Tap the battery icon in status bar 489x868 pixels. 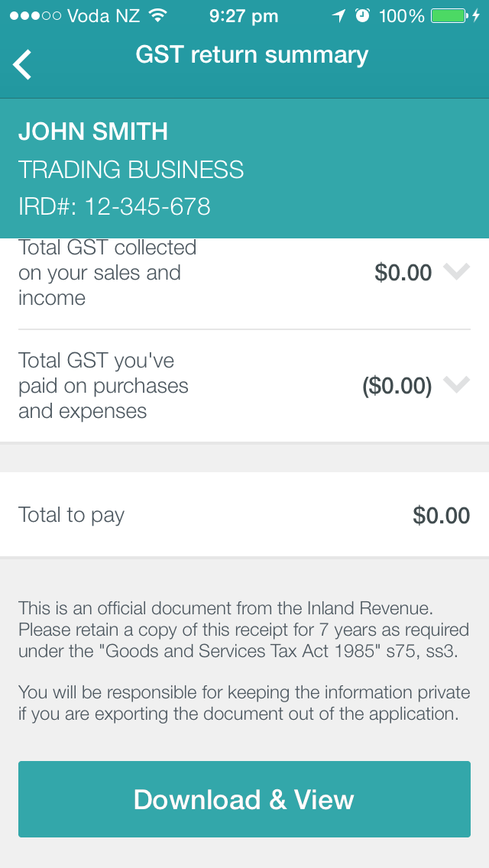[x=449, y=16]
